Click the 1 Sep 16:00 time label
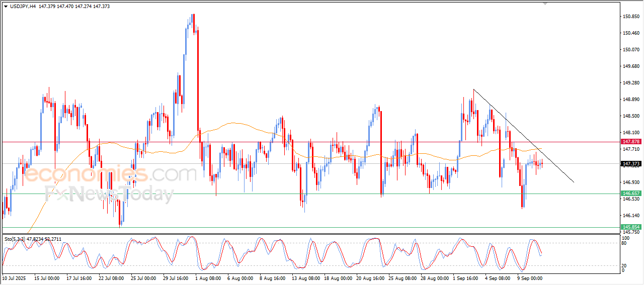644x285 pixels. coord(465,277)
